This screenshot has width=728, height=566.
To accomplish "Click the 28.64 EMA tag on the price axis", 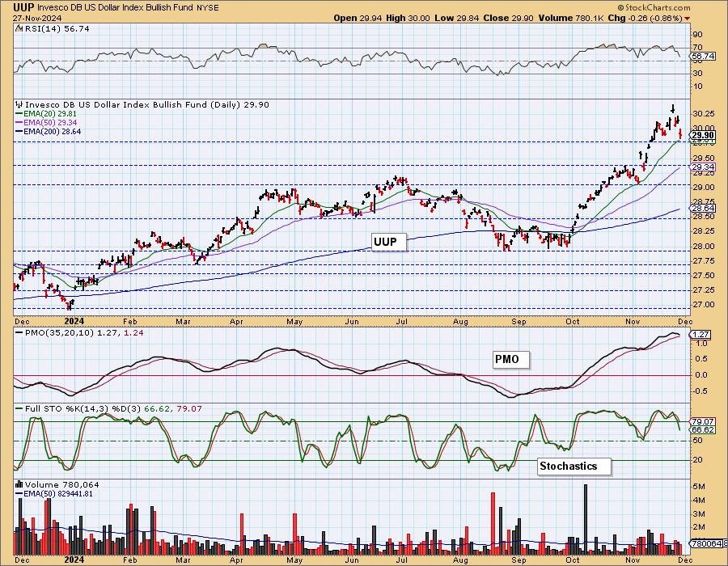I will point(703,209).
